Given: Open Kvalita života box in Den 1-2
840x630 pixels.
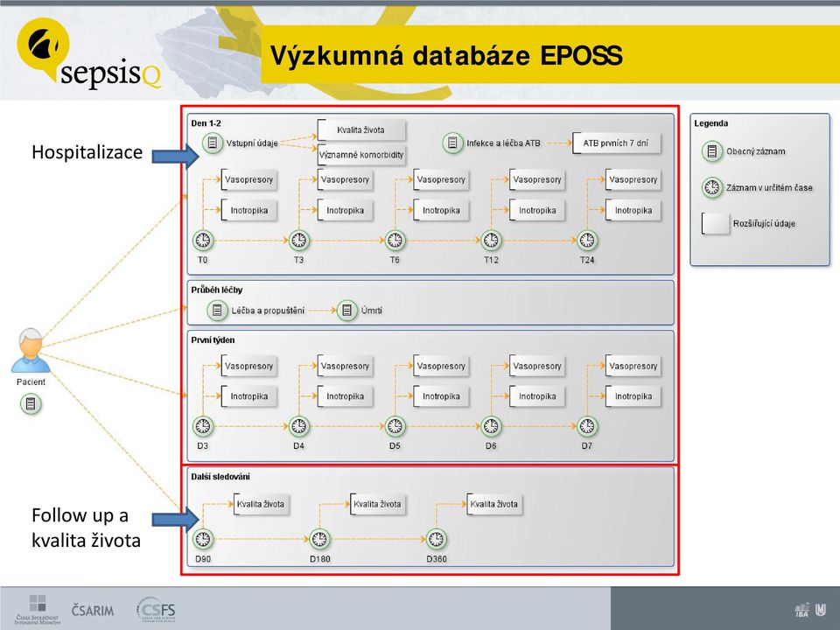Looking at the screenshot, I should 361,129.
